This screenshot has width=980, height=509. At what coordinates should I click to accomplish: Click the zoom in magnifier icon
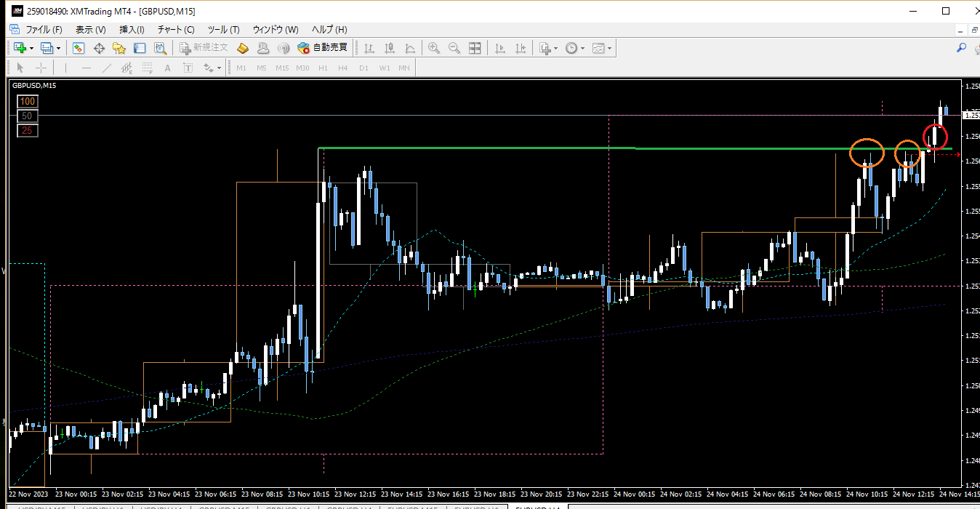click(434, 48)
